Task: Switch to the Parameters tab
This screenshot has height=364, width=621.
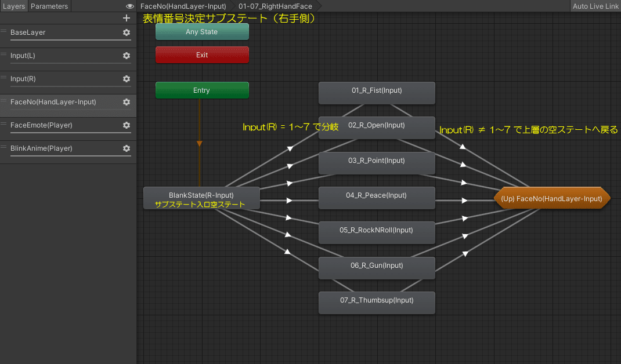Action: [49, 6]
